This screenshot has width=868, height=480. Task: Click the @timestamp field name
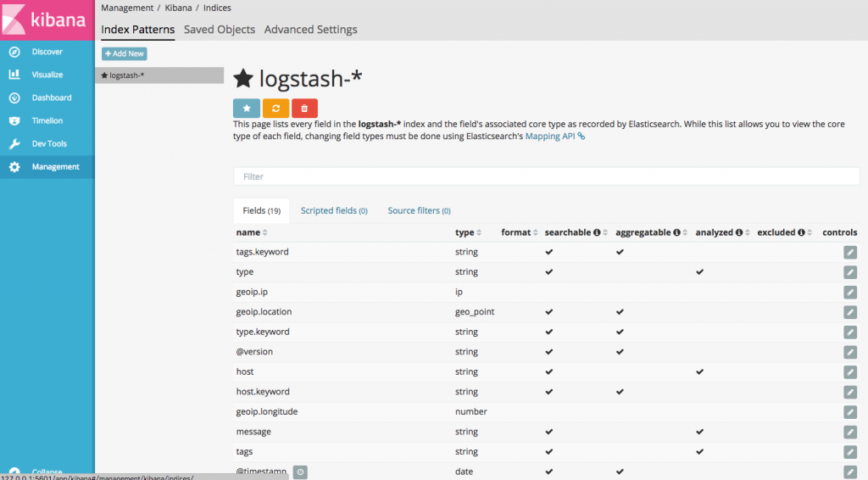click(x=261, y=472)
